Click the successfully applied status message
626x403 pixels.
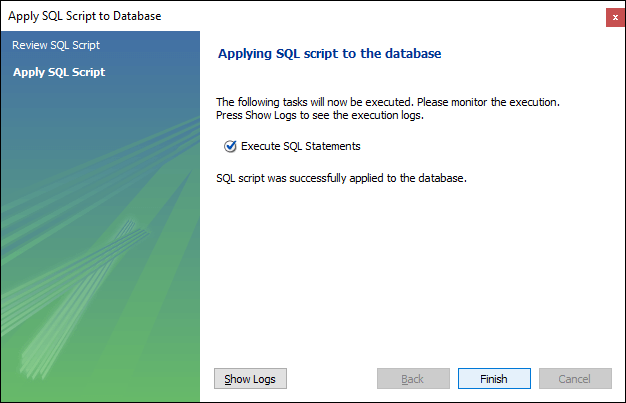point(341,178)
